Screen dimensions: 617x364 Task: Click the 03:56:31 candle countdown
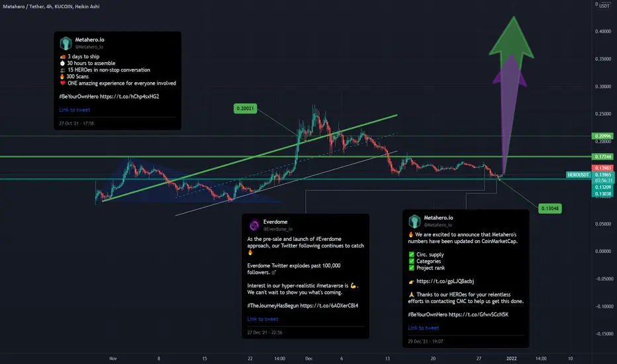click(602, 181)
